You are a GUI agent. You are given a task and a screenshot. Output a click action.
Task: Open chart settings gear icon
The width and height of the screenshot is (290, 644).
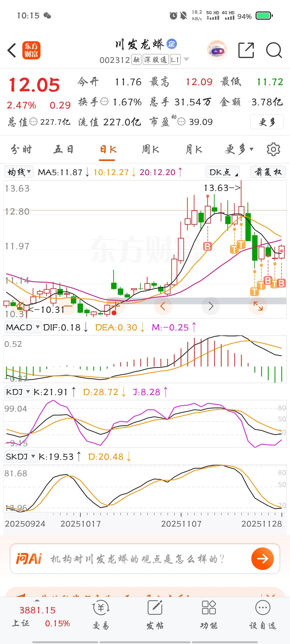[x=273, y=149]
